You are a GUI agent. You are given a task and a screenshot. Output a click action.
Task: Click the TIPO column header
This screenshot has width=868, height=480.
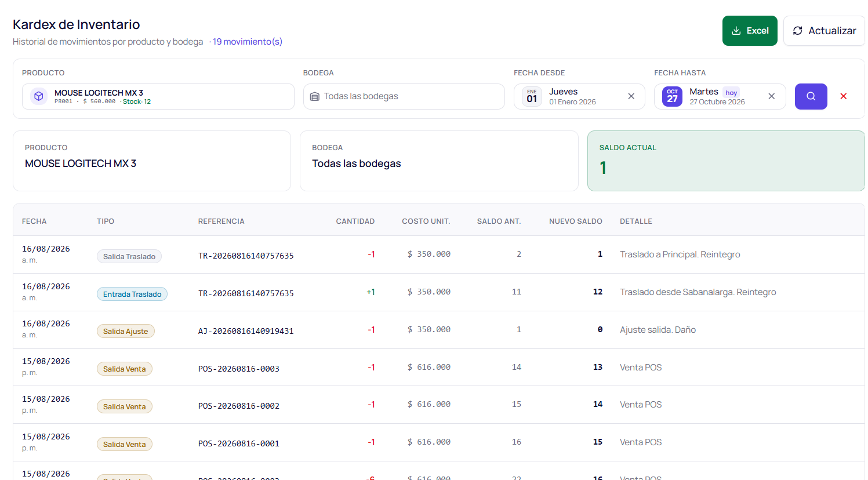pyautogui.click(x=106, y=221)
